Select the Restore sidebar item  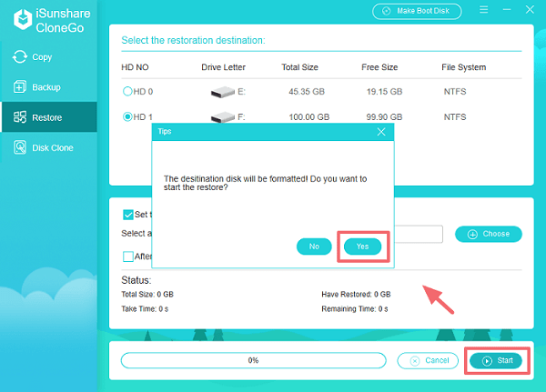coord(49,117)
